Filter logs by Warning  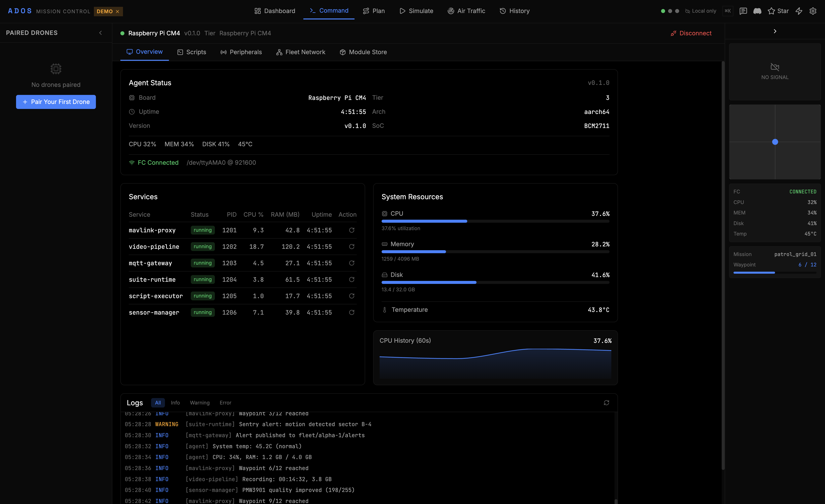point(200,402)
